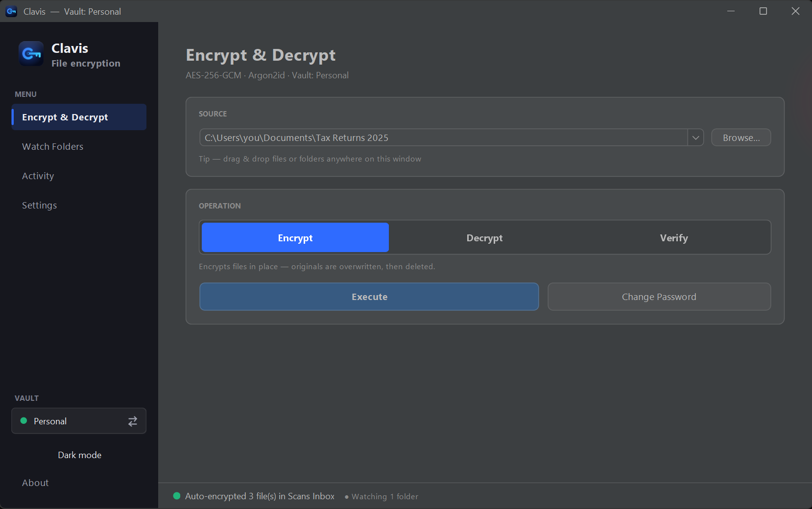
Task: Select the Encrypt operation
Action: pyautogui.click(x=295, y=238)
